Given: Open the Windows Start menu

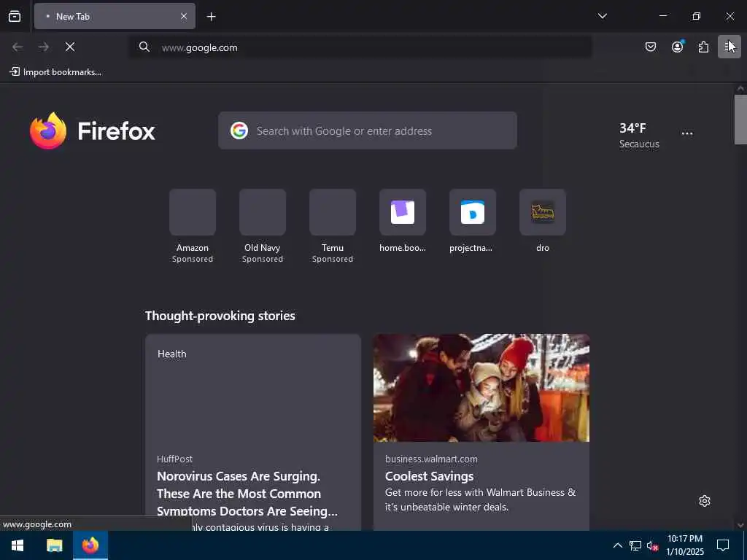Looking at the screenshot, I should tap(18, 545).
